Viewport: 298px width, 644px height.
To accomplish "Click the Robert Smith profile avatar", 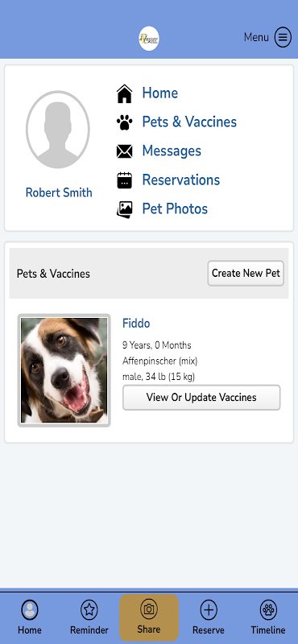I will pyautogui.click(x=58, y=130).
